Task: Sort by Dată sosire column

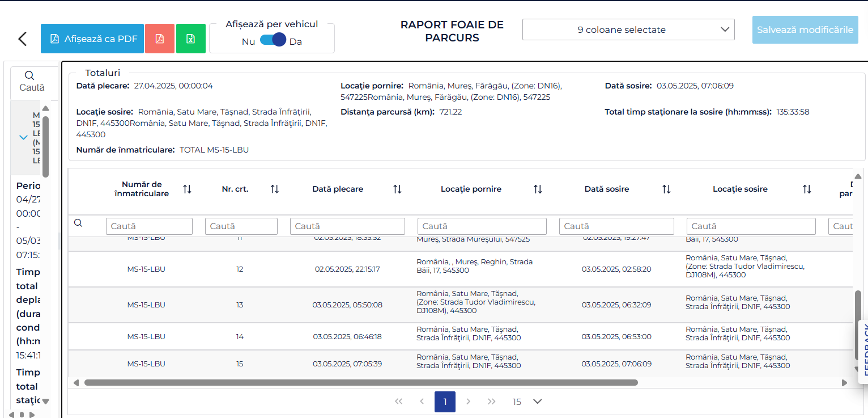Action: [x=666, y=189]
